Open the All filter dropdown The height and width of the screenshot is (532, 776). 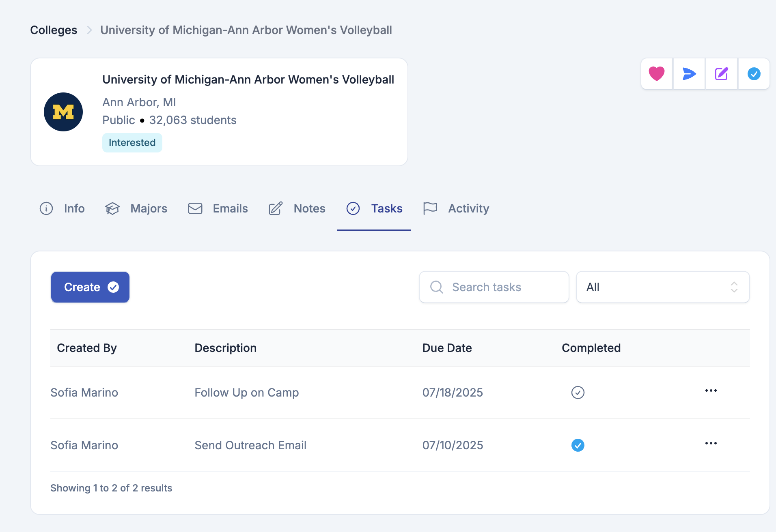[663, 287]
